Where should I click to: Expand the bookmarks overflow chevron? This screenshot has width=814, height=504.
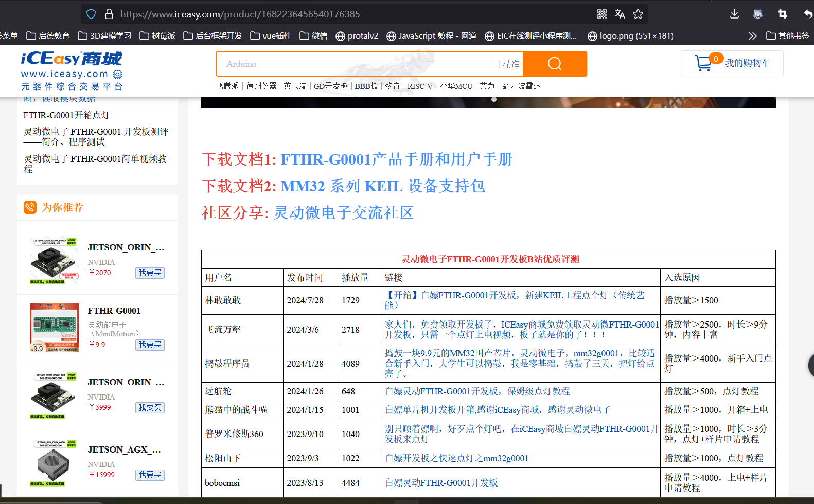tap(752, 36)
